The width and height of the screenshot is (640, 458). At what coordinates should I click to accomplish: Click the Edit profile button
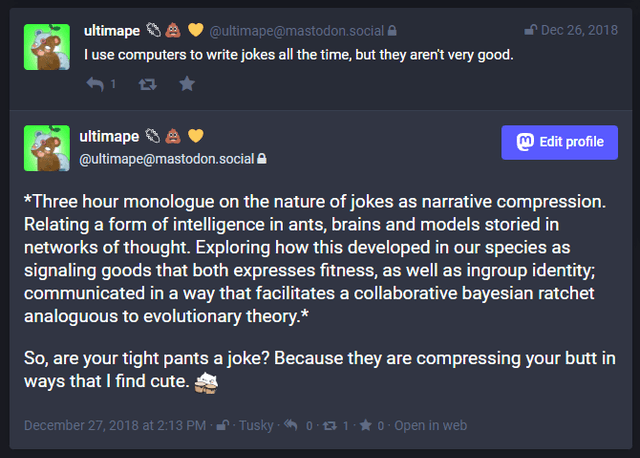(x=560, y=142)
